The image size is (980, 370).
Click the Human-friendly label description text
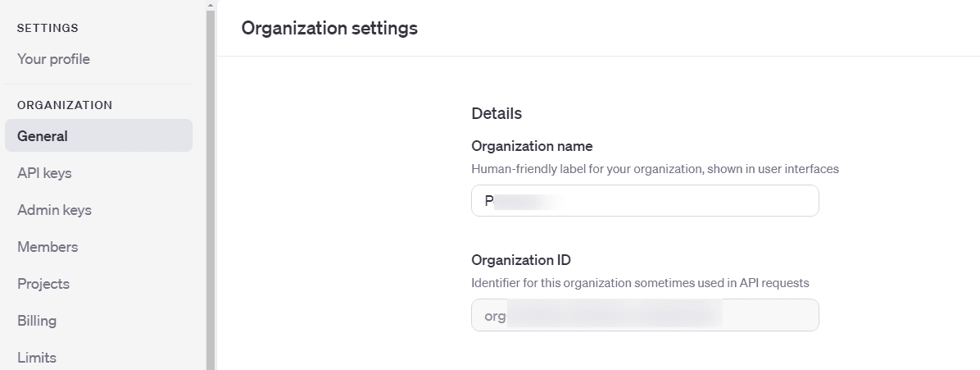pyautogui.click(x=655, y=169)
